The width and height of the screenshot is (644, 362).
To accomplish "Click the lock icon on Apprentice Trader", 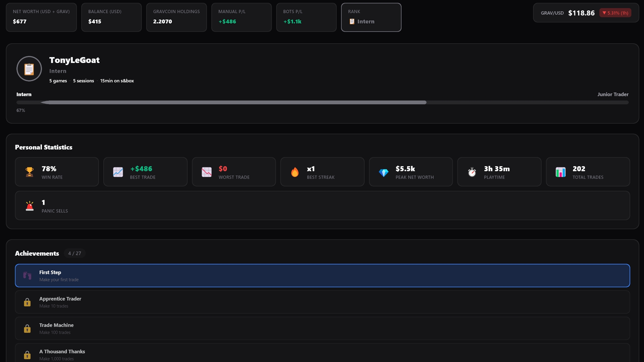I will click(x=27, y=302).
